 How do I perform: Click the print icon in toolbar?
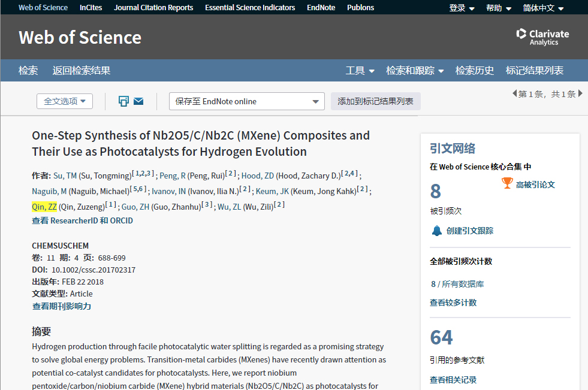(x=123, y=101)
